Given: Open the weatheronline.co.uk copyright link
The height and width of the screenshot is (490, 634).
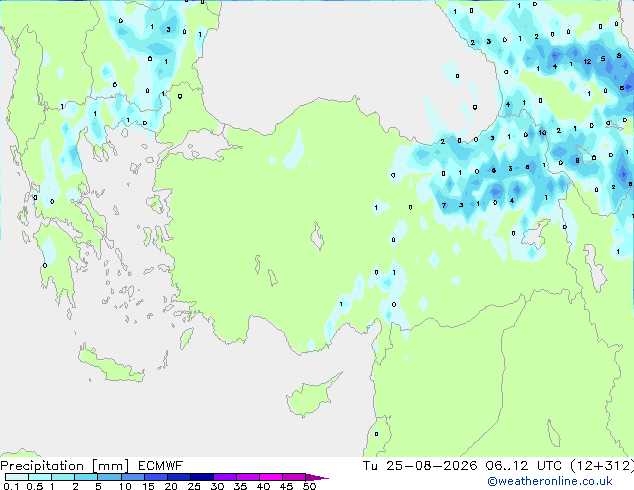Looking at the screenshot, I should coord(550,481).
